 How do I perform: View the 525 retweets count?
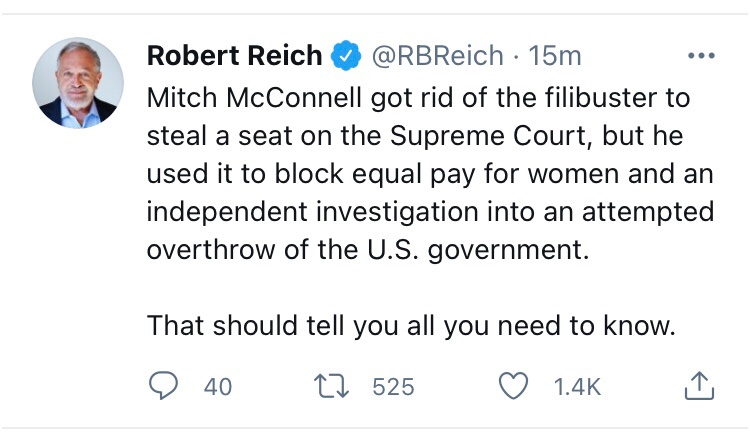click(393, 386)
